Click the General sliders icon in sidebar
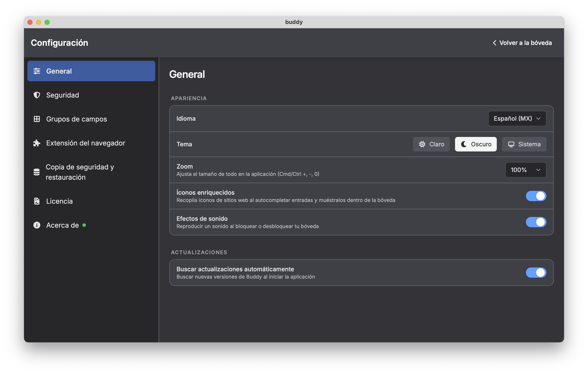Viewport: 588px width, 374px height. pos(37,71)
